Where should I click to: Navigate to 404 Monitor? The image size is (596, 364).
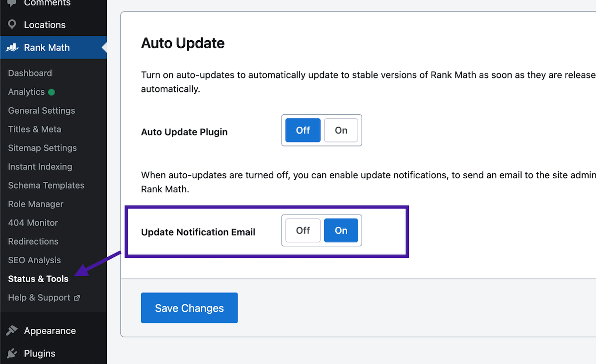33,223
